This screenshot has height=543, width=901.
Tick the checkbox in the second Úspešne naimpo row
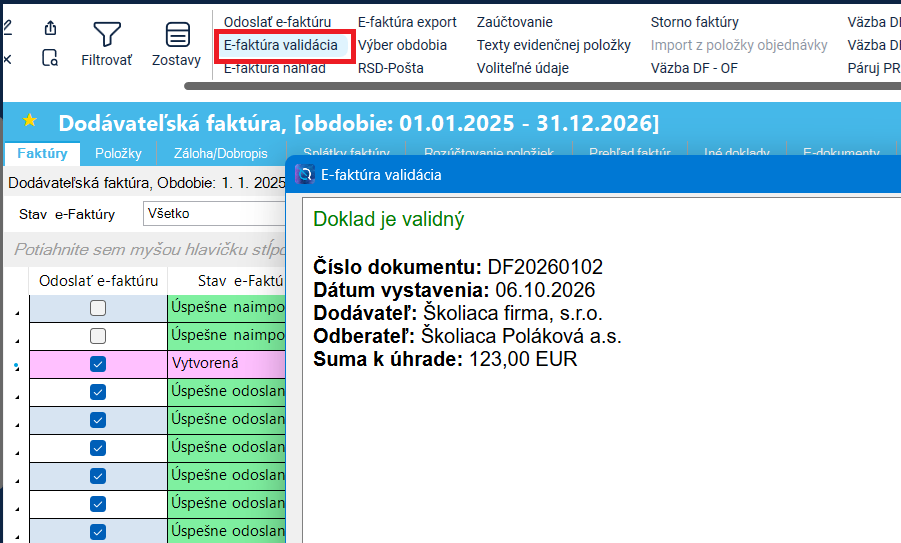98,336
